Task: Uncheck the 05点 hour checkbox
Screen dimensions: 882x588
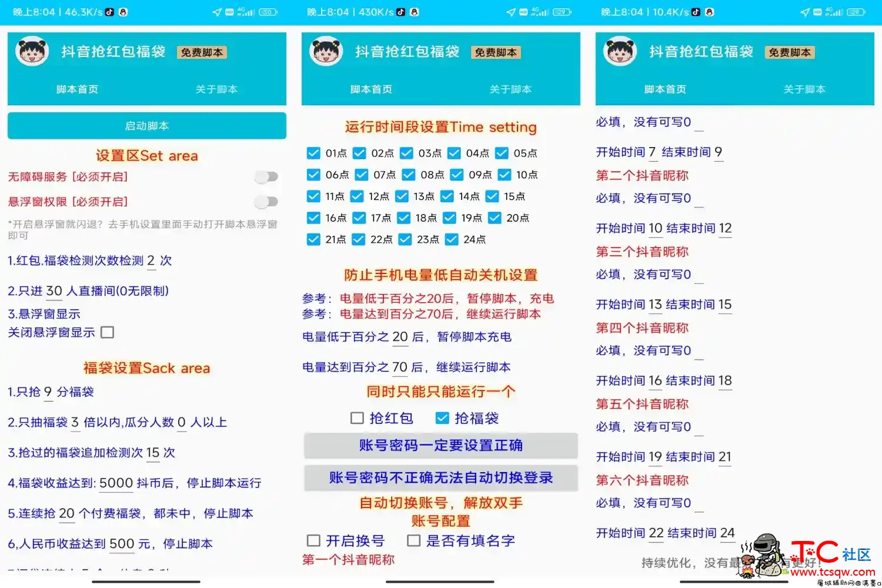Action: [502, 153]
